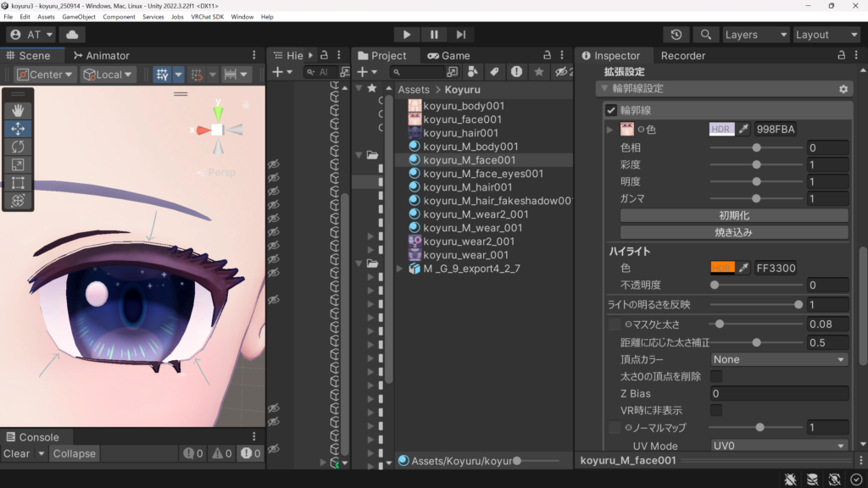Pick highlight color with eyedropper
This screenshot has width=868, height=488.
click(x=743, y=268)
